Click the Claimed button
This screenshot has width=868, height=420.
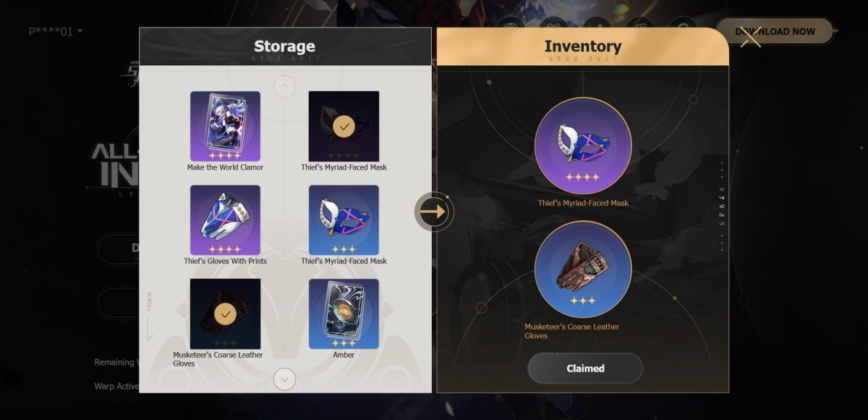(585, 368)
